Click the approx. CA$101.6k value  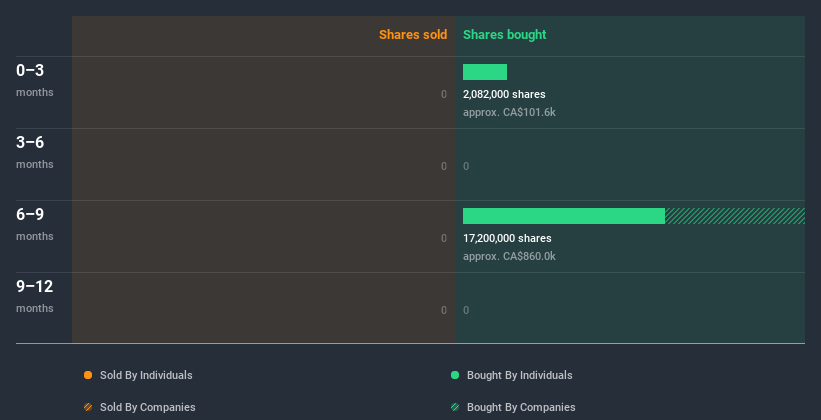point(509,113)
